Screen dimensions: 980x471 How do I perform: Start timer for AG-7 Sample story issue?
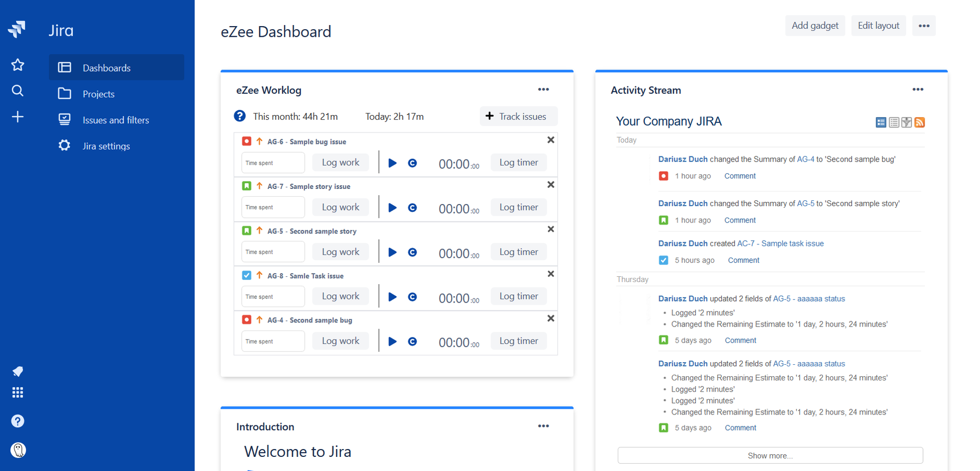(393, 208)
